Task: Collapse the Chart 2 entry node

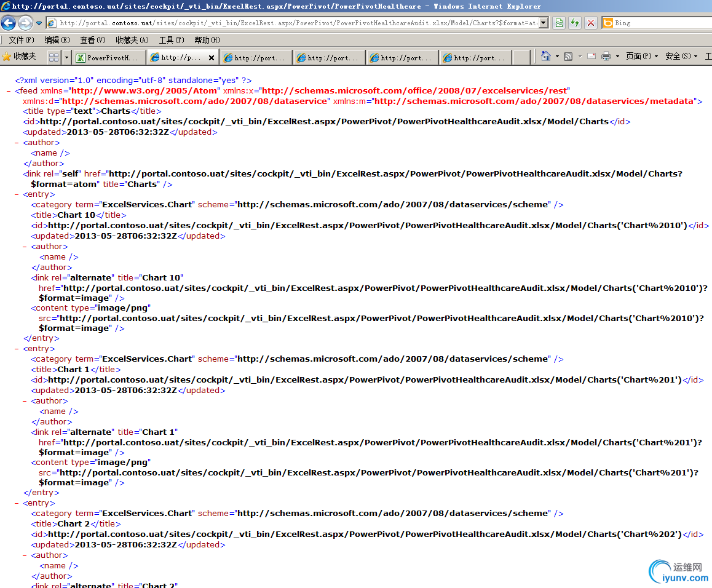Action: 17,504
